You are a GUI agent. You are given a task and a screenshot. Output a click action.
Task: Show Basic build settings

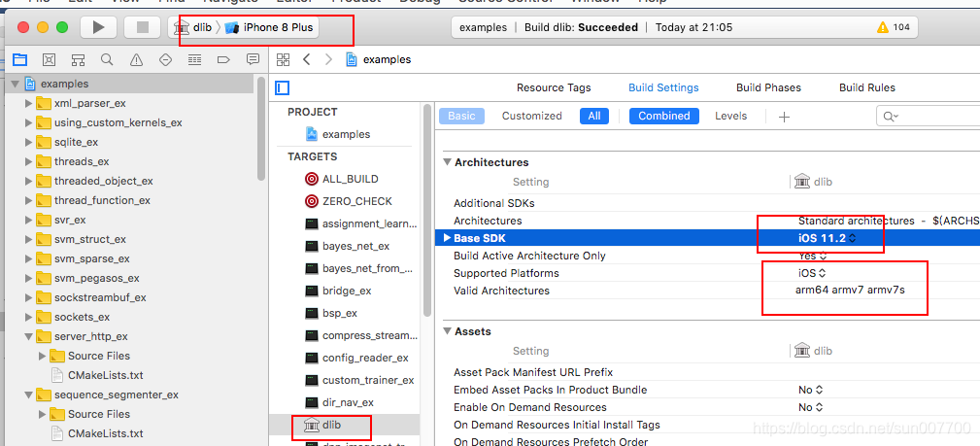[x=461, y=116]
